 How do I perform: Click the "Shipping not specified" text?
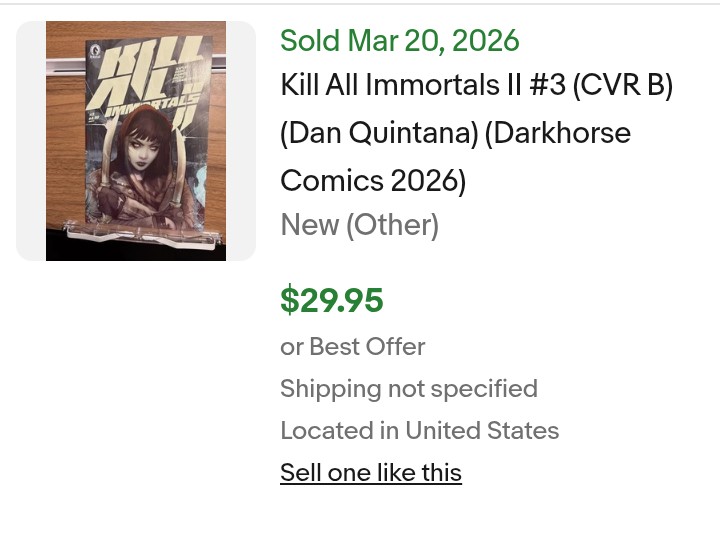point(409,388)
